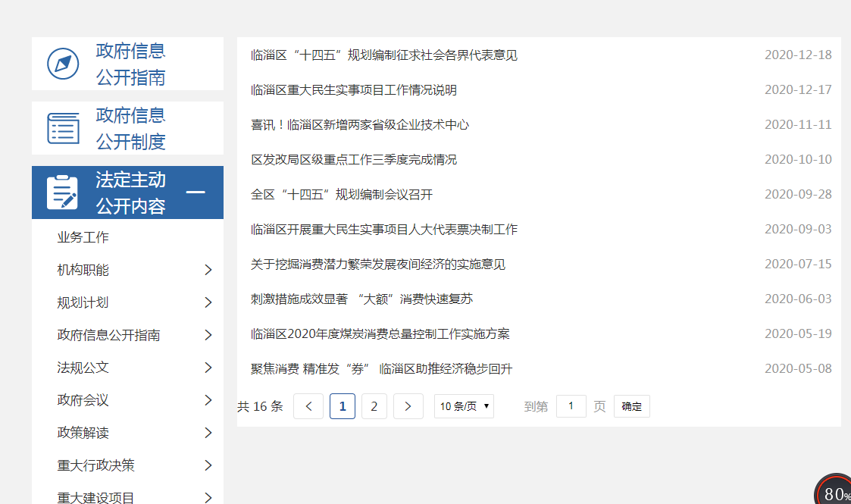
Task: Click the clipboard icon for 法定主动公开内容
Action: tap(62, 193)
